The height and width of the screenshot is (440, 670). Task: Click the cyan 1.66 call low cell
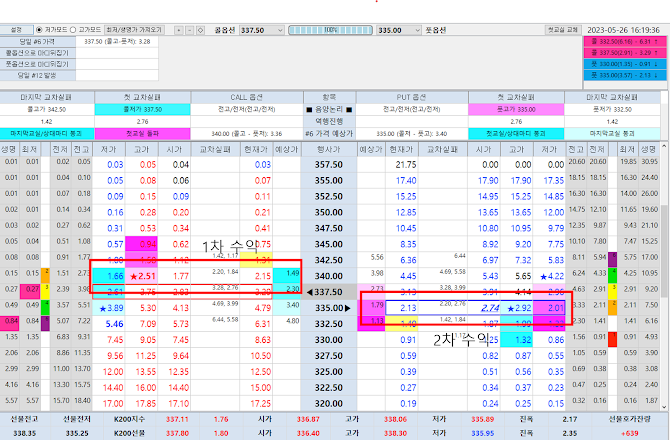coord(109,276)
